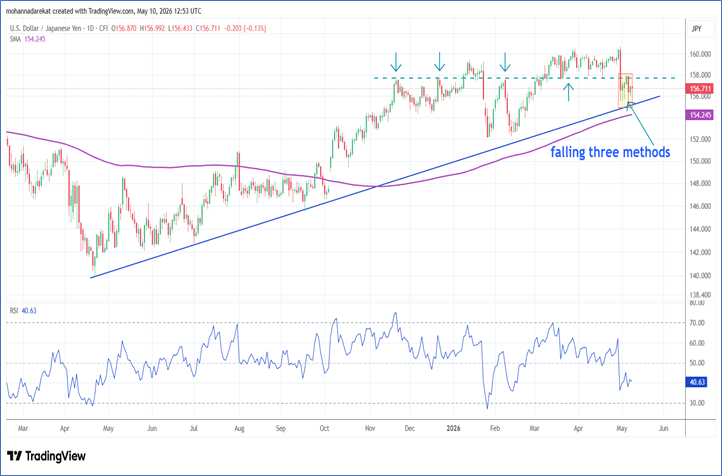Click the 70.00 RSI axis label
722x476 pixels.
[697, 323]
